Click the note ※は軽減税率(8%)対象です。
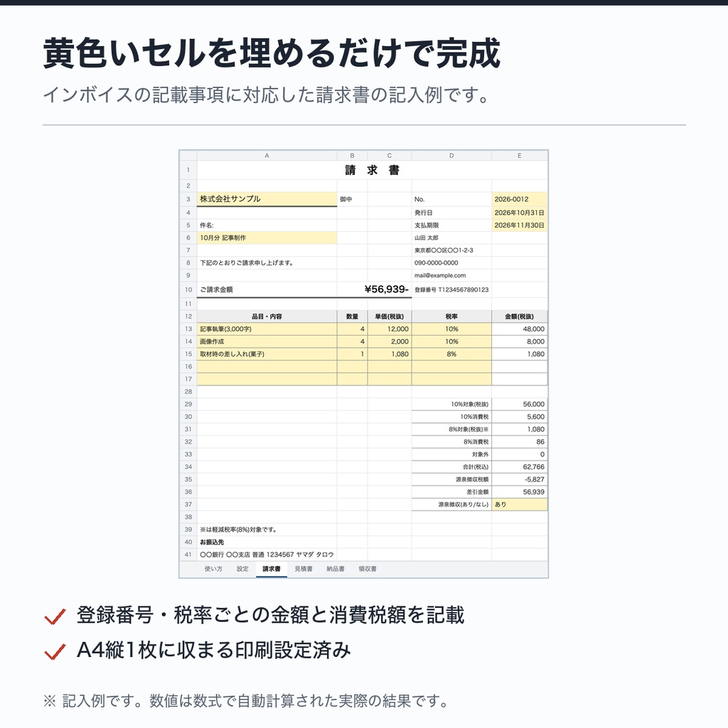 coord(238,530)
